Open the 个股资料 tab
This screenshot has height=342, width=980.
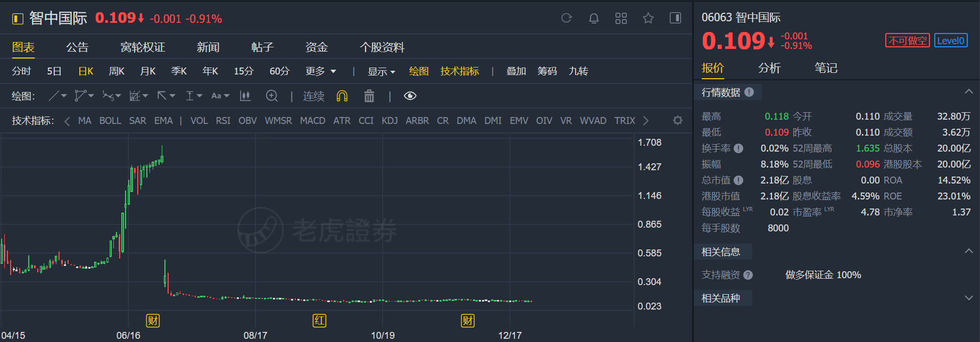[x=382, y=47]
